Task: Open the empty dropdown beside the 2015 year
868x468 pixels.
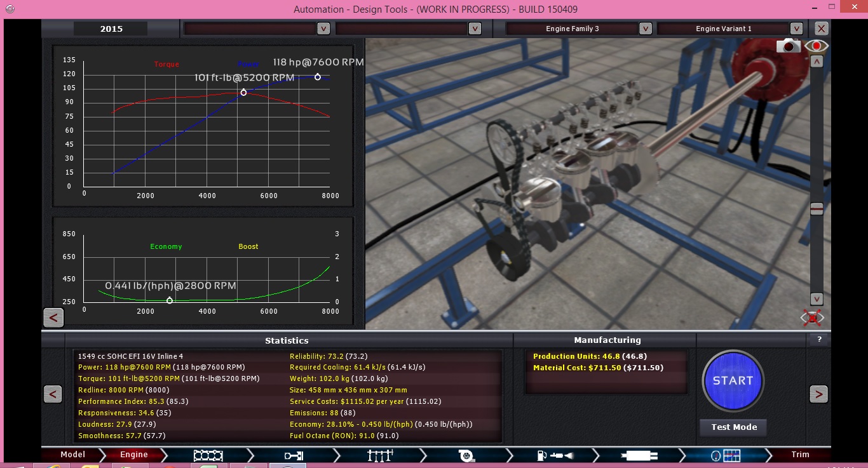Action: [323, 29]
